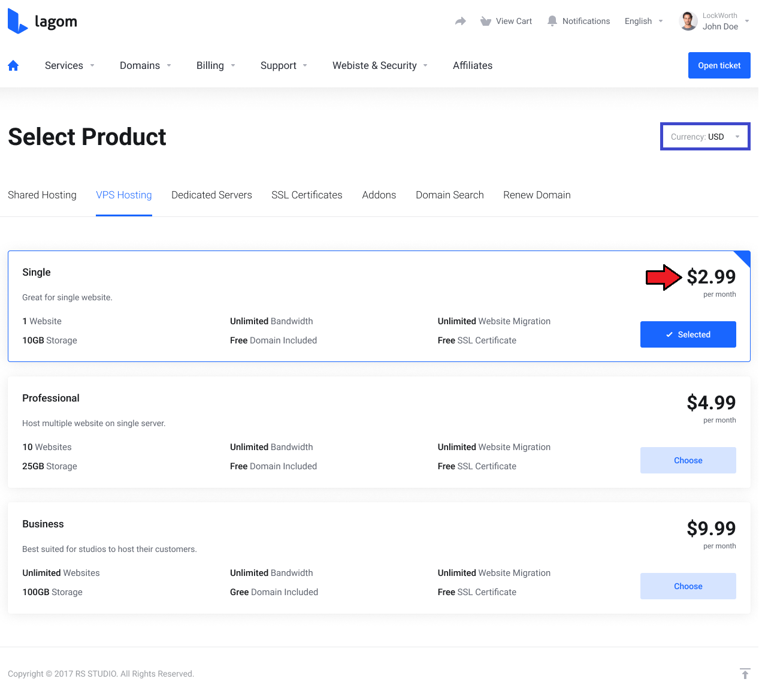Click the Business plan title

coord(43,524)
